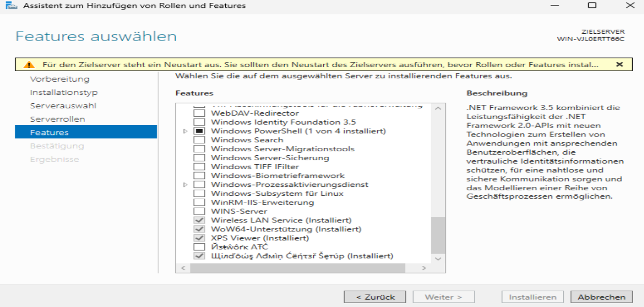
Task: Check WinRM-IIS-Erweiterung
Action: coord(198,202)
